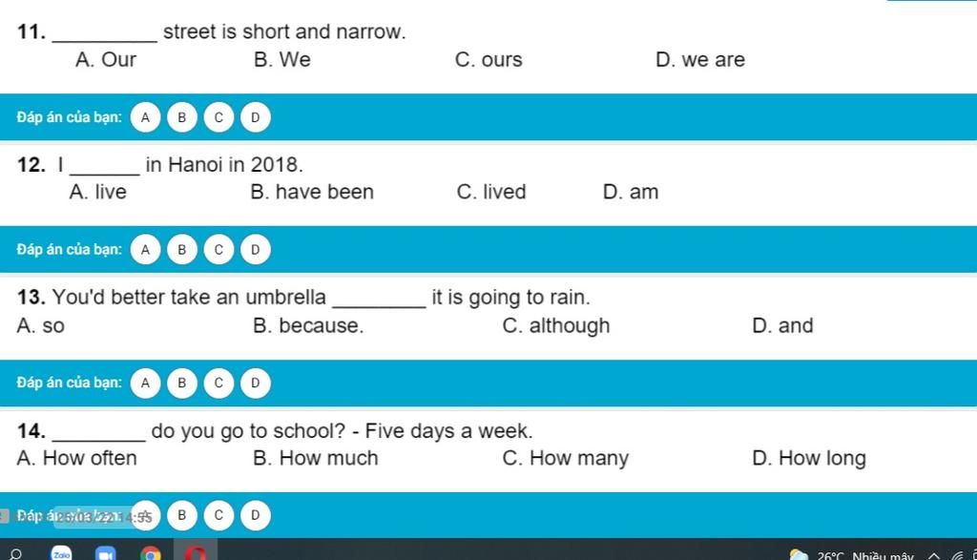Select answer D for question 12

(x=256, y=250)
